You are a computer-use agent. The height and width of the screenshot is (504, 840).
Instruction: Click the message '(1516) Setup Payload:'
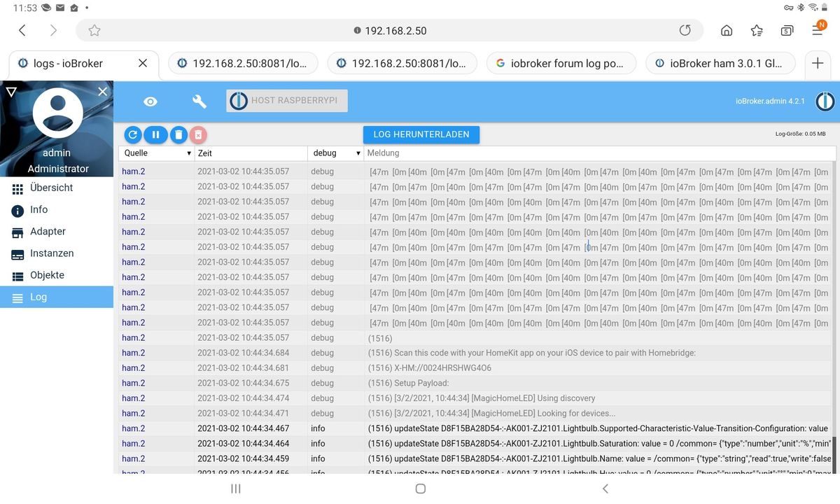[409, 383]
